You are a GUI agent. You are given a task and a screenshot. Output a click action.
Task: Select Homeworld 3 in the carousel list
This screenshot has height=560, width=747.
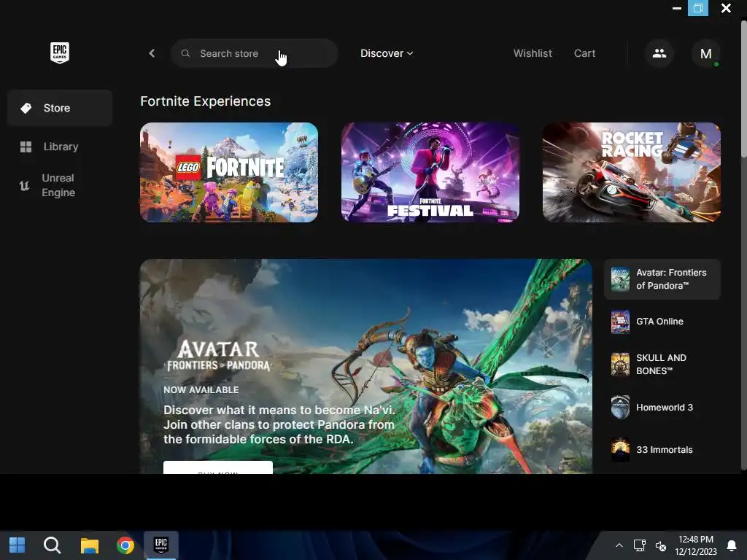click(662, 407)
